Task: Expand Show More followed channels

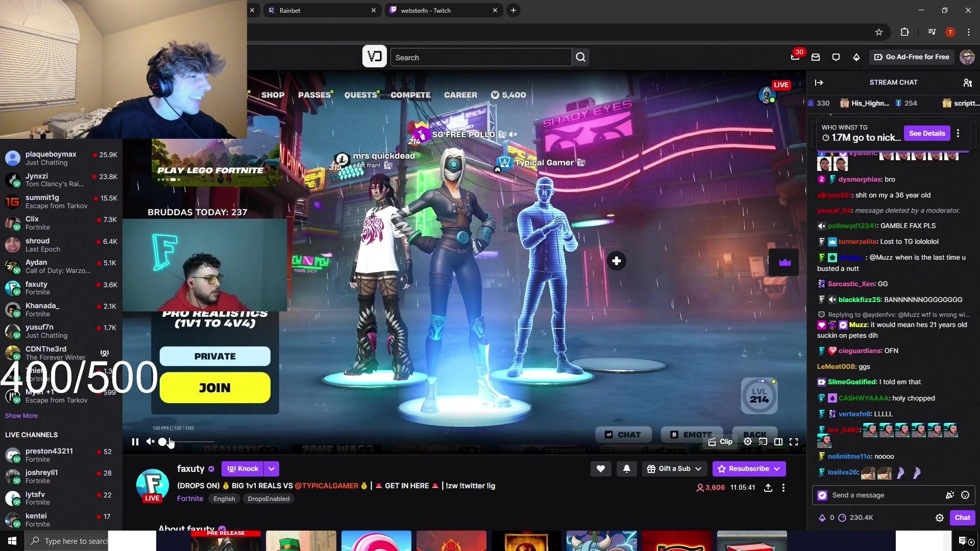Action: tap(21, 416)
